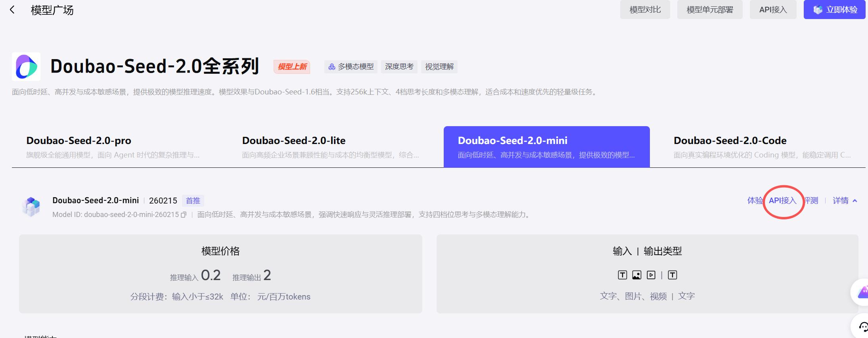Image resolution: width=868 pixels, height=338 pixels.
Task: Click the 视觉理解 tag
Action: tap(439, 67)
